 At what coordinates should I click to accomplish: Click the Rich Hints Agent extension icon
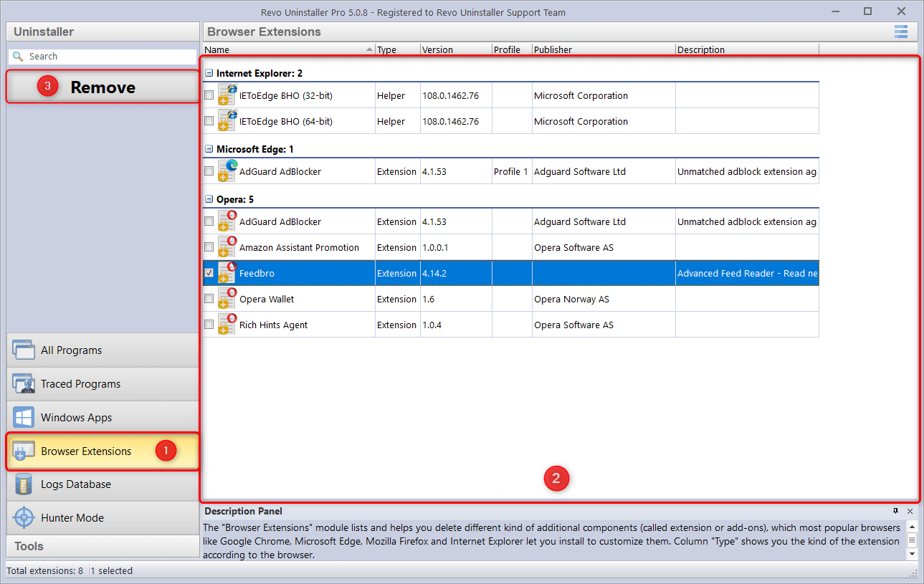pos(227,325)
